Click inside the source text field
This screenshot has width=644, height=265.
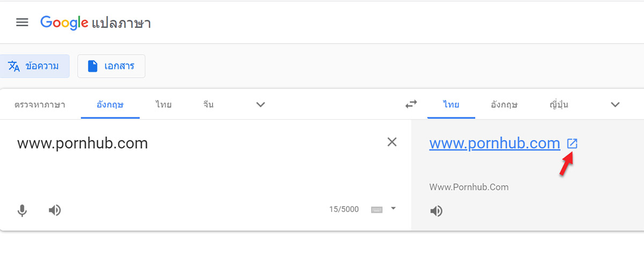tap(199, 161)
